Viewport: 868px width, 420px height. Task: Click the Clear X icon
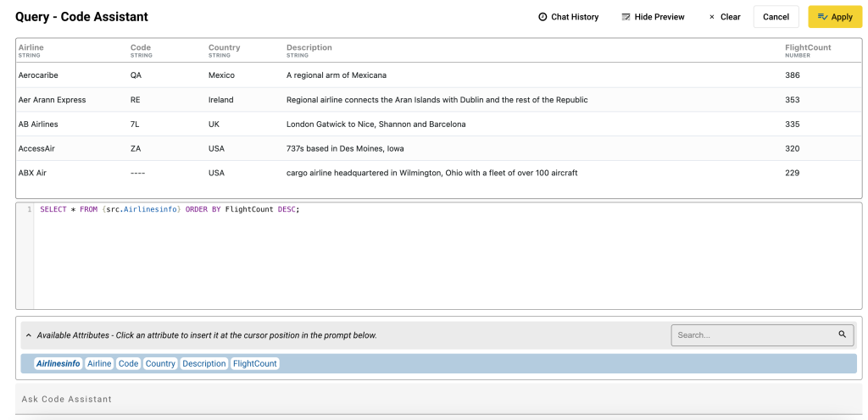click(711, 17)
